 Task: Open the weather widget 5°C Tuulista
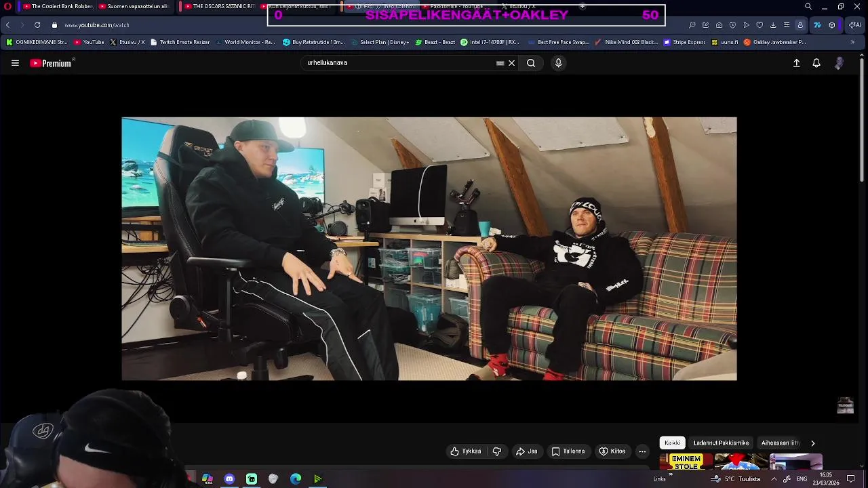(735, 479)
